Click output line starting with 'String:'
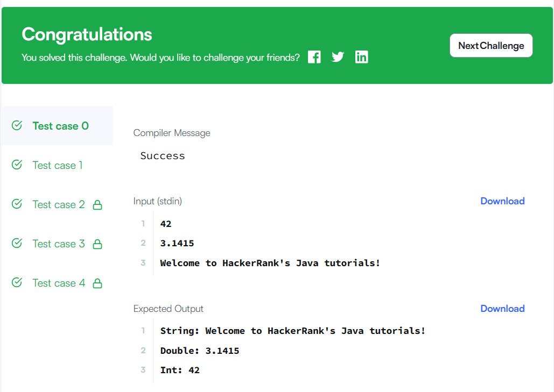Screen dimensions: 554x392 click(292, 331)
